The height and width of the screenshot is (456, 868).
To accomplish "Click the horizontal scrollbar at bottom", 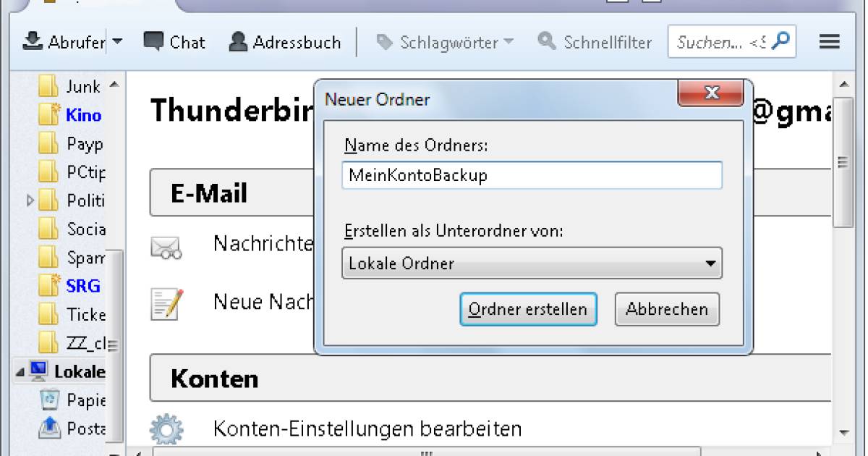I will pos(427,452).
